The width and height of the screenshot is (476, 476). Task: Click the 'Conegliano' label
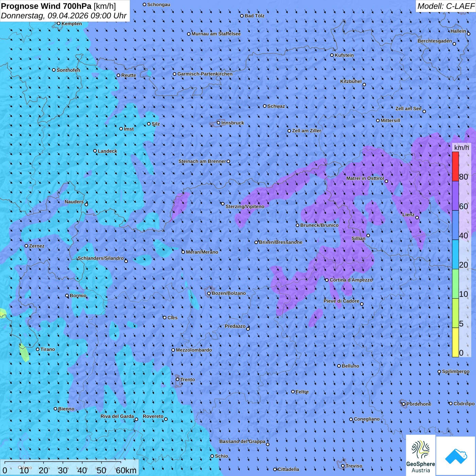click(x=367, y=419)
